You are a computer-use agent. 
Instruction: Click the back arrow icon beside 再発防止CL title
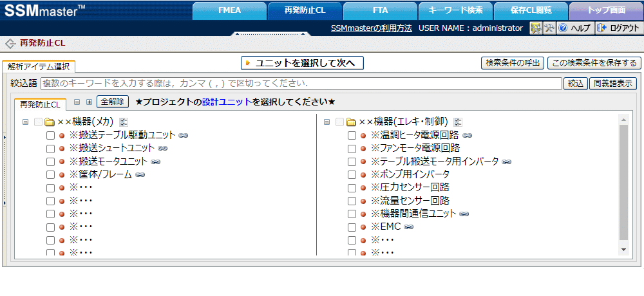(x=10, y=44)
